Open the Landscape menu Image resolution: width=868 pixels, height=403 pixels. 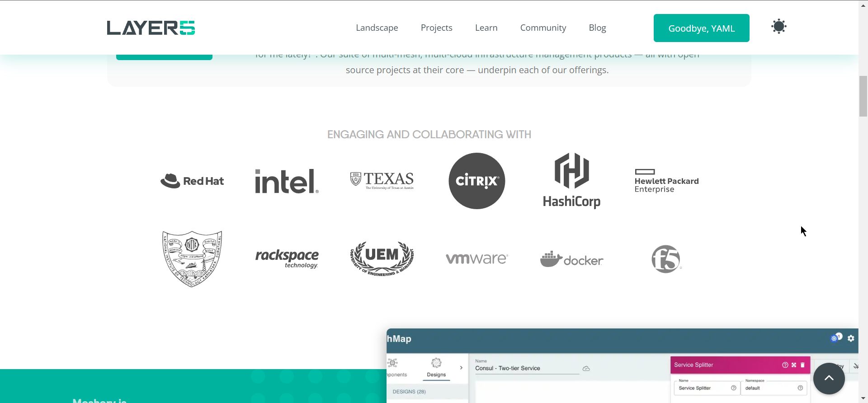pyautogui.click(x=377, y=28)
